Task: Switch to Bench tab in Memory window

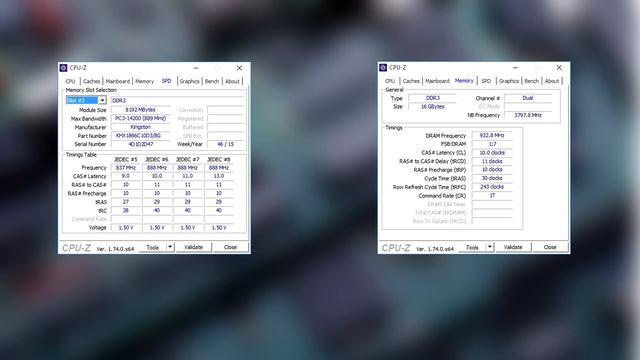Action: [531, 81]
